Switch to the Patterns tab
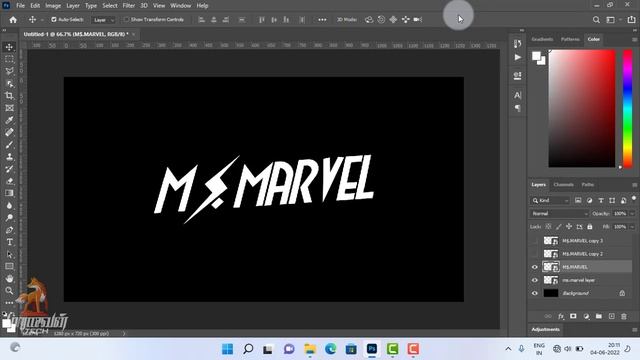The width and height of the screenshot is (640, 360). tap(570, 40)
